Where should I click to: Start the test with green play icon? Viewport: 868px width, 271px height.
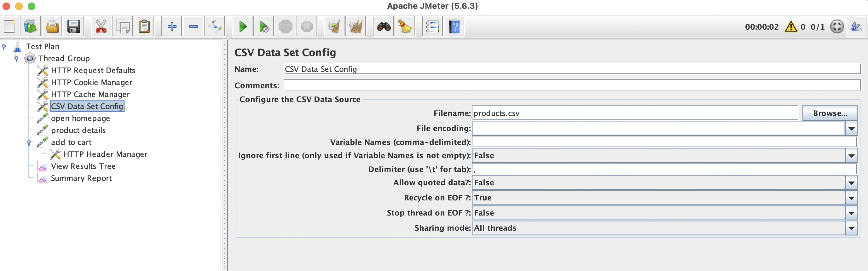(x=242, y=26)
